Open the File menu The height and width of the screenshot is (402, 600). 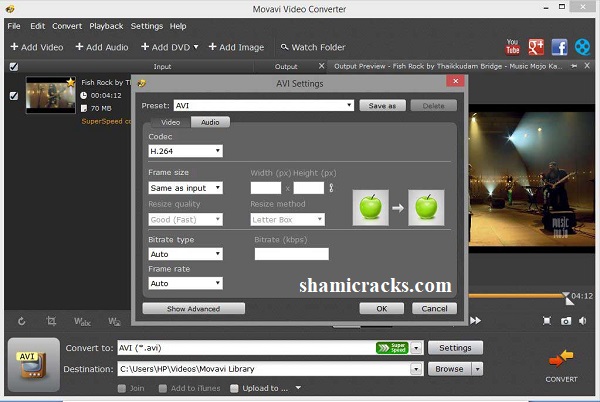coord(14,26)
